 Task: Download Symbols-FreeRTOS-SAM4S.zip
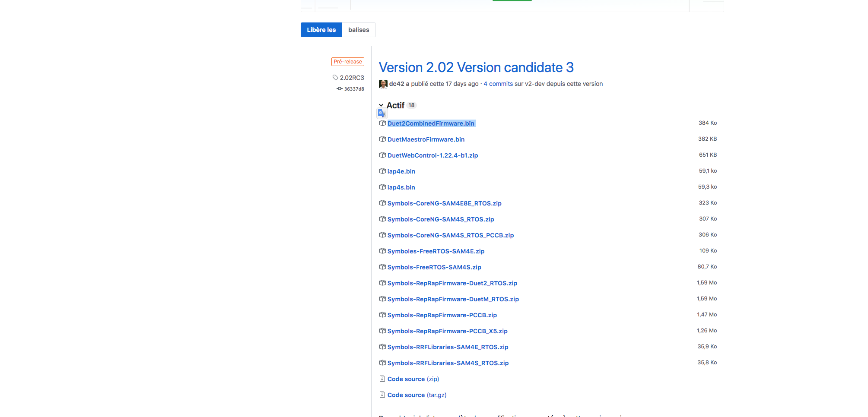point(434,267)
